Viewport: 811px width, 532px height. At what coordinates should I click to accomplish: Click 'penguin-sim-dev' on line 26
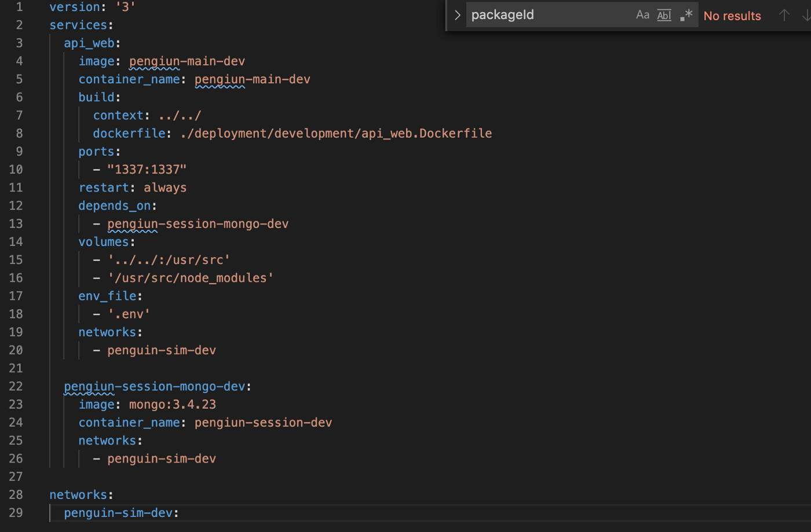162,458
